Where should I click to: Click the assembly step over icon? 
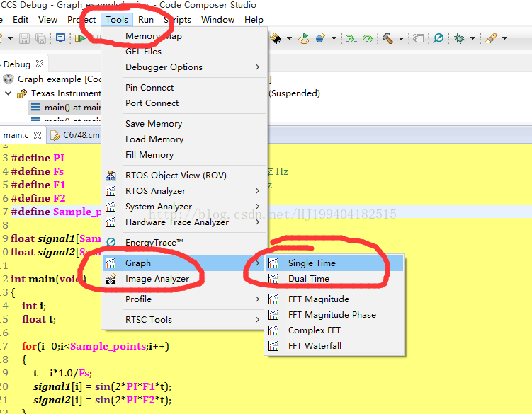point(368,38)
